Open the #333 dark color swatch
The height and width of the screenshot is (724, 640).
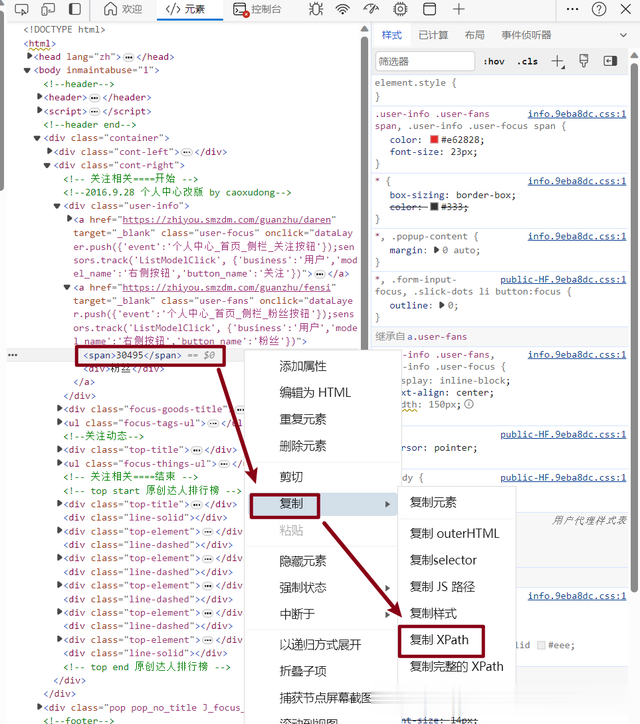click(434, 207)
